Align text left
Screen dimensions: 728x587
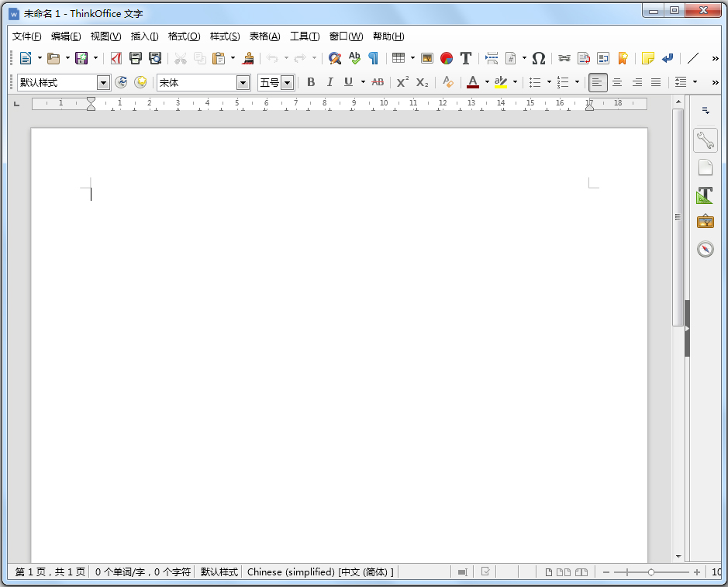point(598,83)
